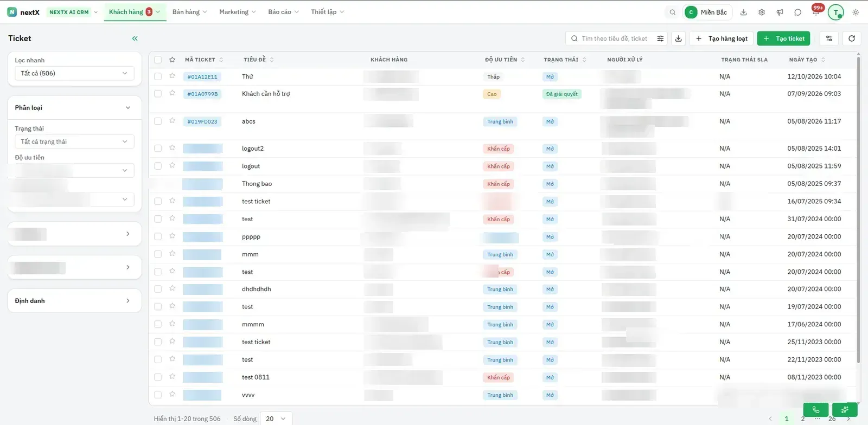Open filter options icon in search box
The image size is (868, 425).
660,38
